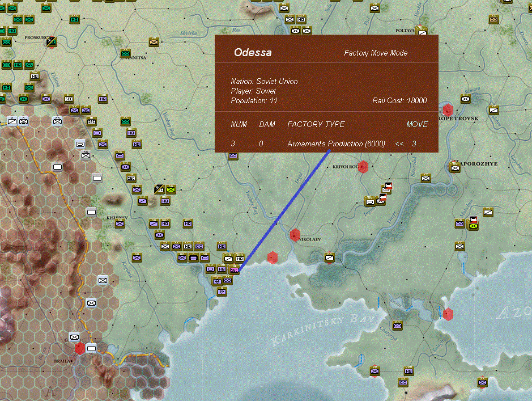Select the Armaments Production (6000) row text
The width and height of the screenshot is (532, 401).
(336, 144)
